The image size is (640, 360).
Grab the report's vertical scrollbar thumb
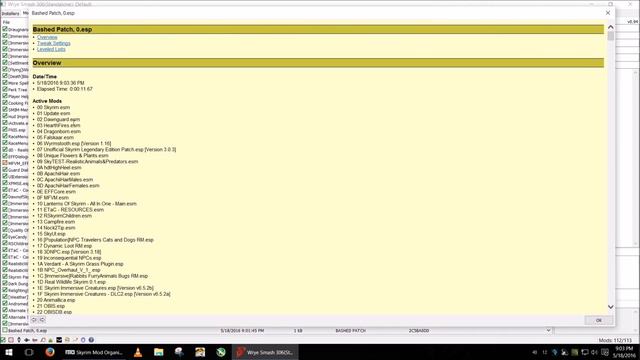tap(611, 36)
